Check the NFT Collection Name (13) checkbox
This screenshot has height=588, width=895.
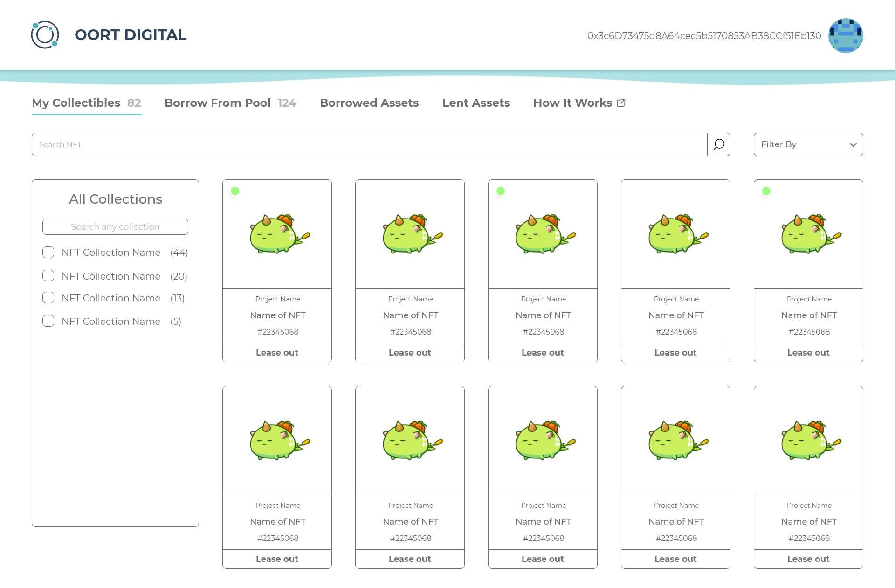pyautogui.click(x=48, y=298)
